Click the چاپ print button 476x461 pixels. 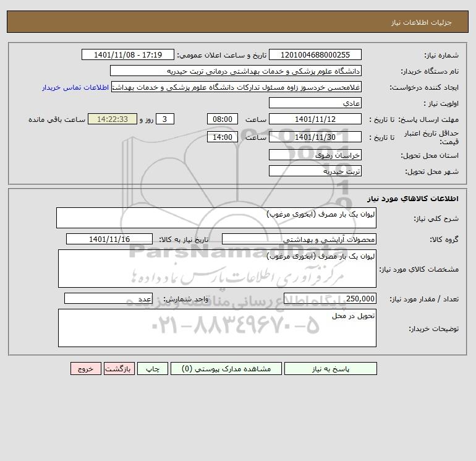pos(153,369)
